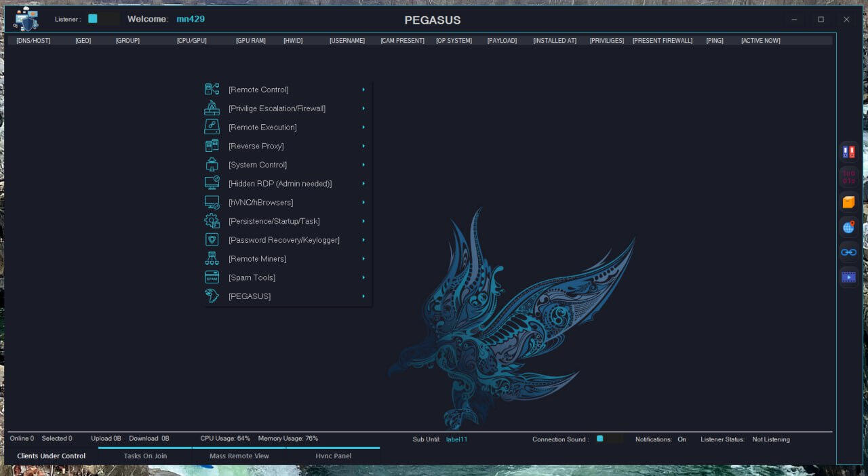Switch to Tasks On Join tab
Screen dimensions: 868x476
(145, 456)
